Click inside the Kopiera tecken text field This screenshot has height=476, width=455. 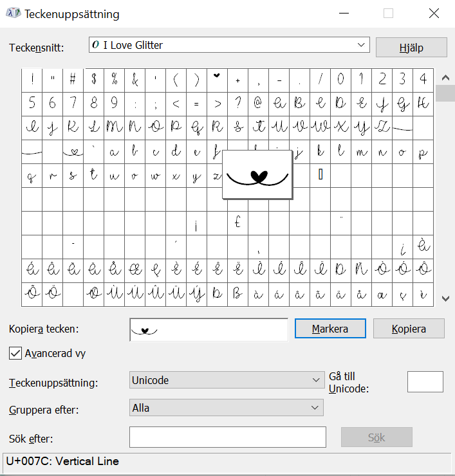209,329
